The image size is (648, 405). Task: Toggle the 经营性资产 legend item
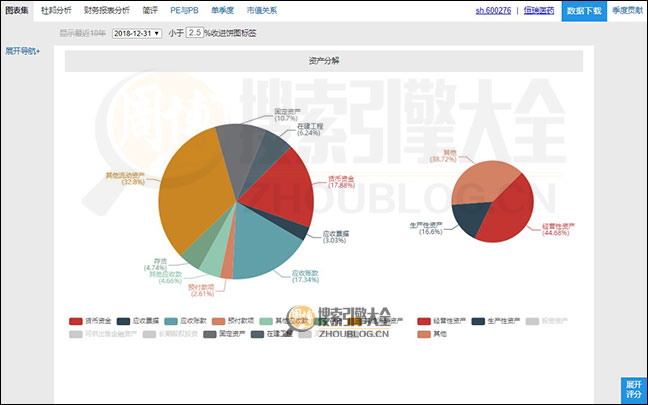[x=441, y=321]
